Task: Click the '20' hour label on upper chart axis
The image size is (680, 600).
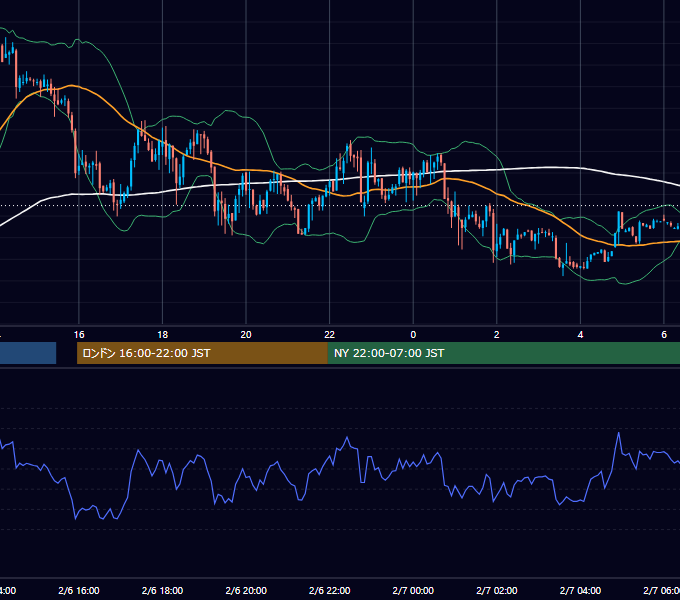Action: [246, 335]
